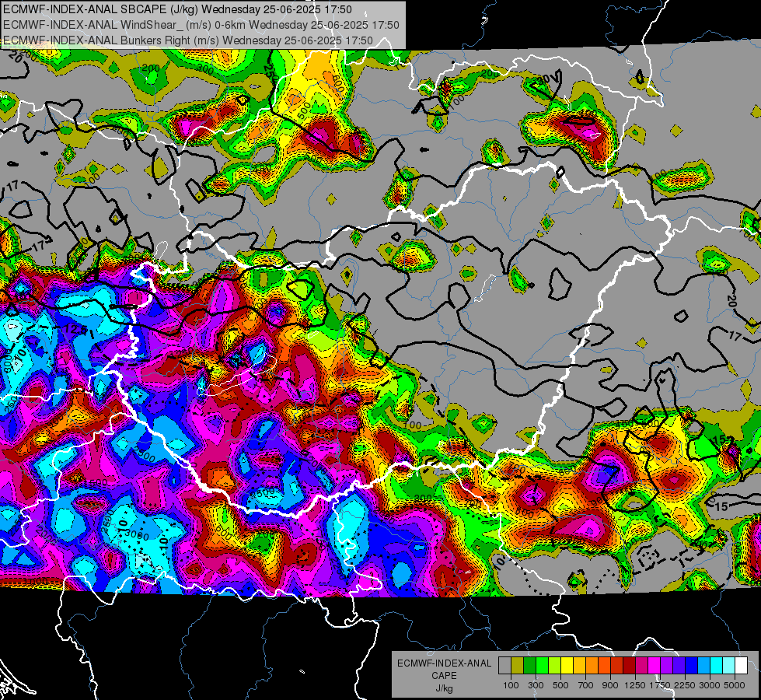Click the 900 value under the legend bar
The width and height of the screenshot is (761, 700).
click(610, 685)
